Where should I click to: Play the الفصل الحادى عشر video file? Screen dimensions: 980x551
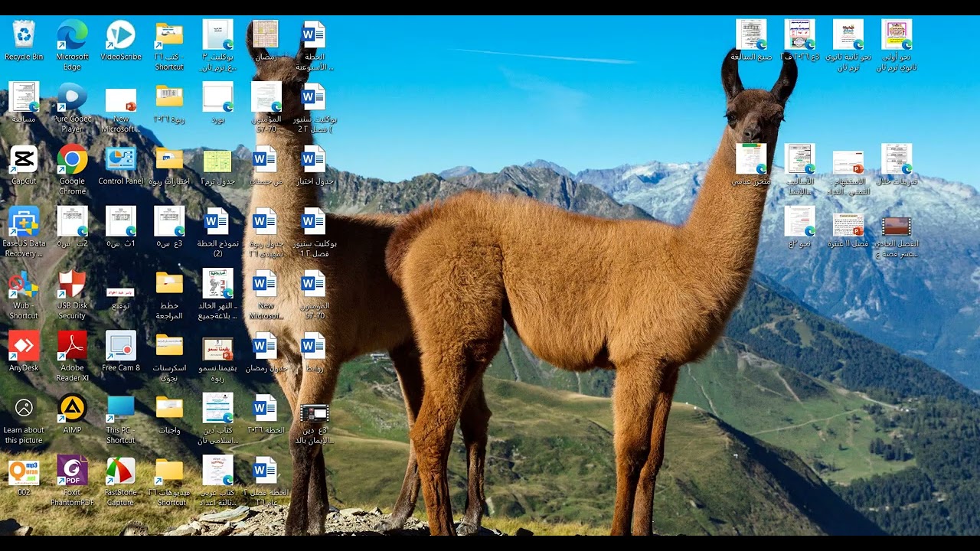[x=897, y=226]
